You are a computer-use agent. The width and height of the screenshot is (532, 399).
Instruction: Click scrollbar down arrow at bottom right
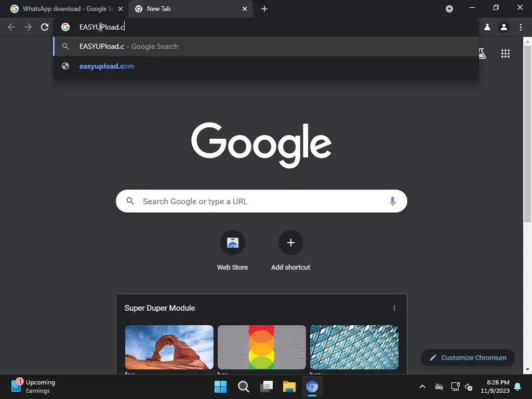pos(527,369)
